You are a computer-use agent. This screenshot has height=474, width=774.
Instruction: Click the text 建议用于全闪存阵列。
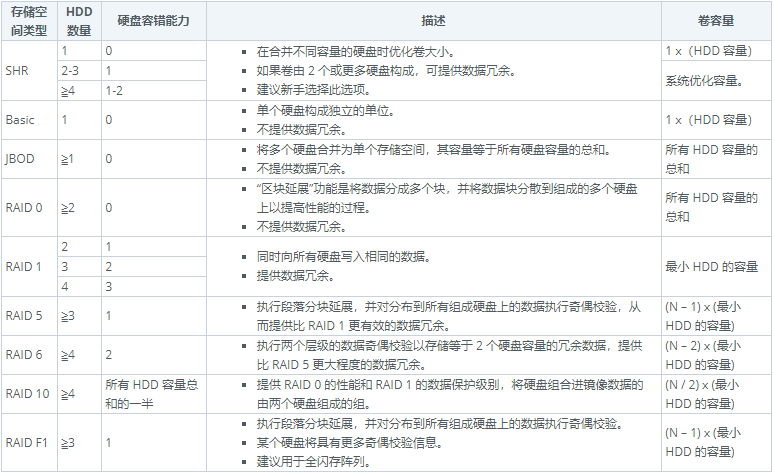(313, 462)
